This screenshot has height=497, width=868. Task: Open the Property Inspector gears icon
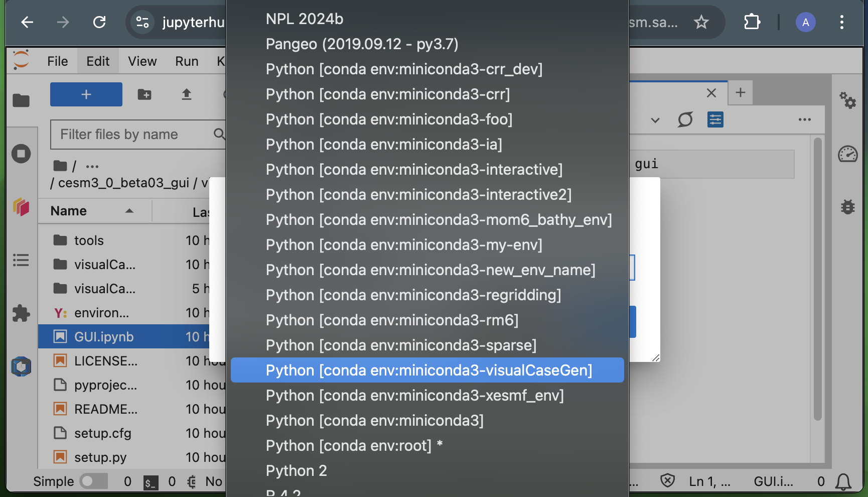pos(848,100)
